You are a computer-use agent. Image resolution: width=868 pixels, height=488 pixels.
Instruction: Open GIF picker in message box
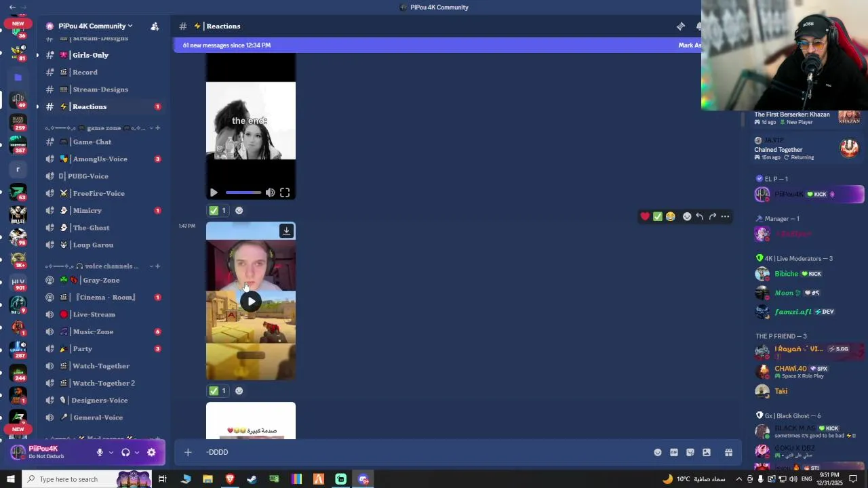click(x=674, y=453)
